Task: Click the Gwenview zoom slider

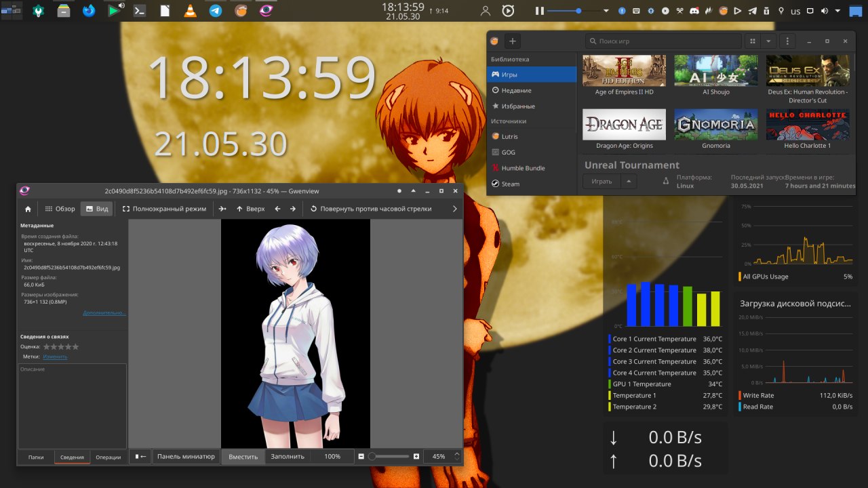Action: pos(389,456)
